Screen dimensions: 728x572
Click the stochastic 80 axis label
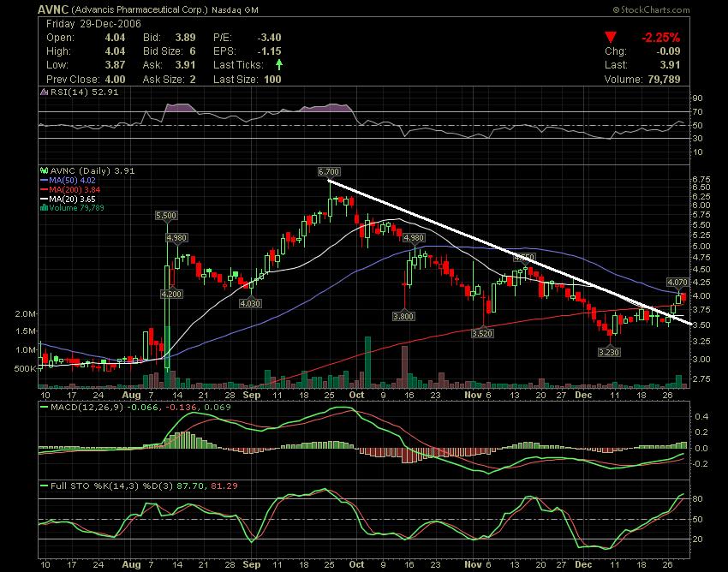pos(698,499)
